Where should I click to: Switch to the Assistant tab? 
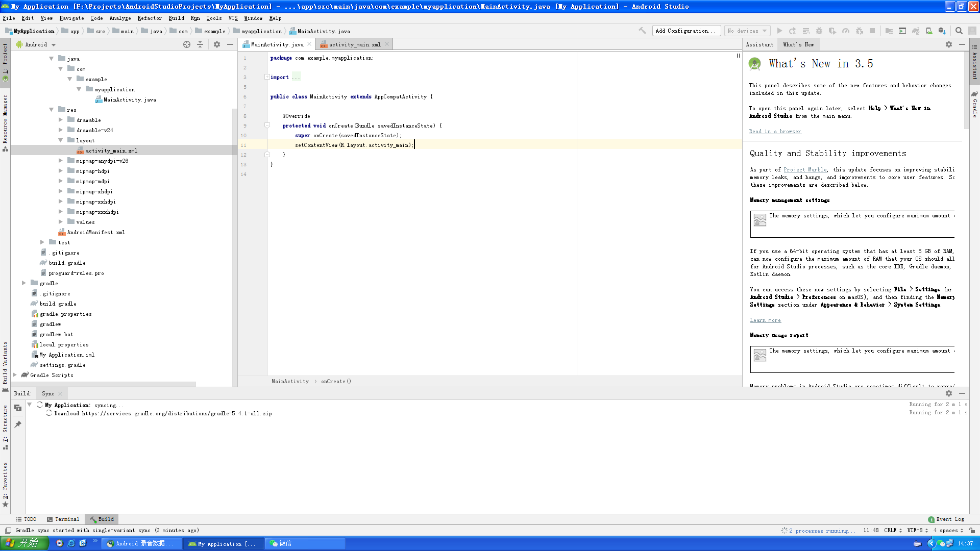(759, 44)
